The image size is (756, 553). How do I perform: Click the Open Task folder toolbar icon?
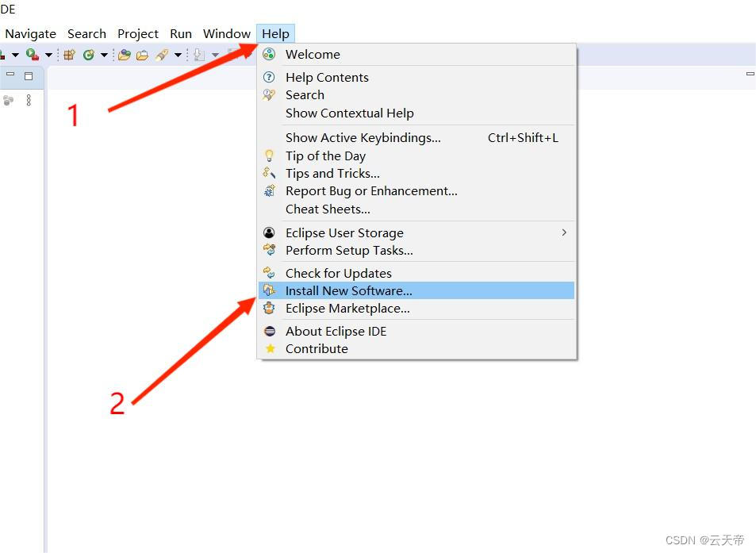(x=142, y=56)
